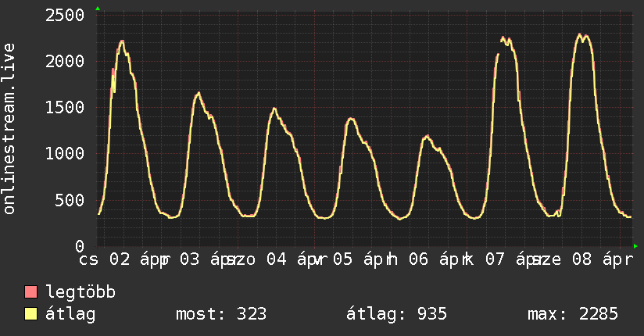Click the highest curve peak on 08 ápr
This screenshot has width=644, height=336.
[580, 34]
